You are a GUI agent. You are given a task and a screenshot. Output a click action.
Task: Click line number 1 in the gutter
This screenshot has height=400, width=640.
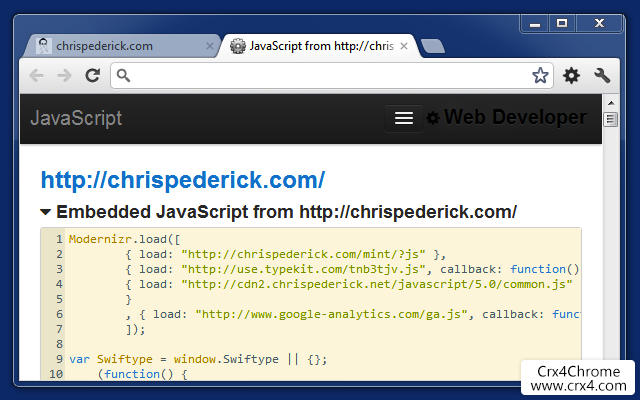(59, 239)
